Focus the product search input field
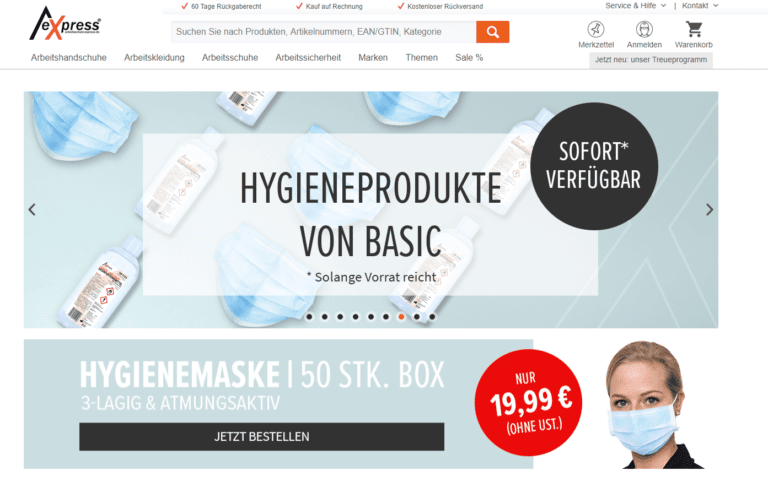Image resolution: width=768 pixels, height=487 pixels. point(323,32)
